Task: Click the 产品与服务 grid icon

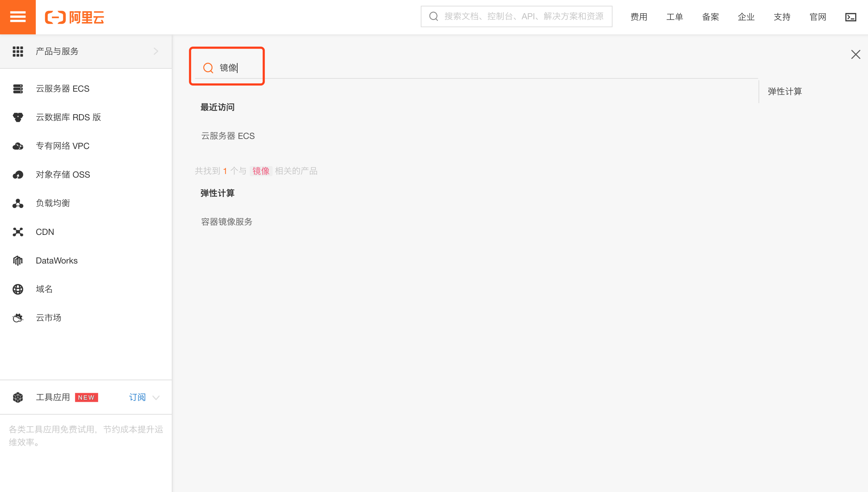Action: tap(18, 52)
